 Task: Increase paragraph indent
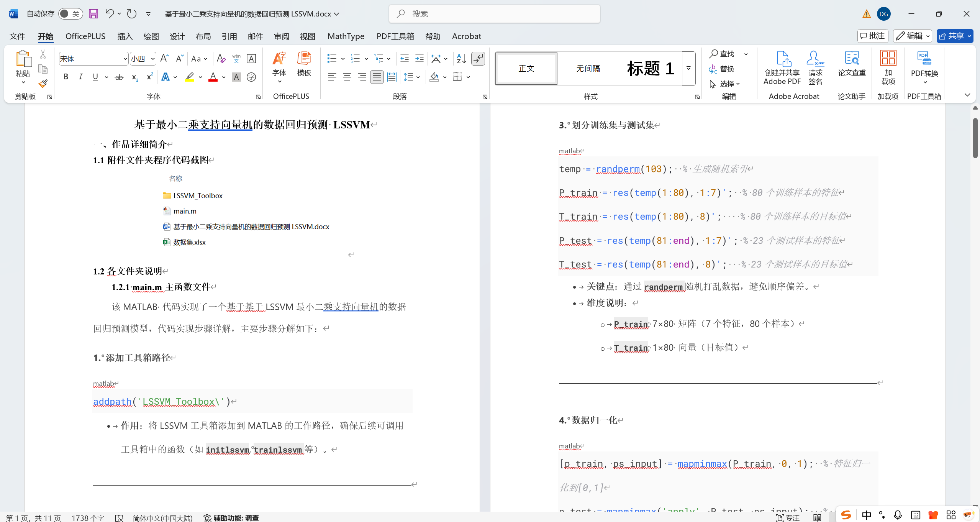(420, 59)
